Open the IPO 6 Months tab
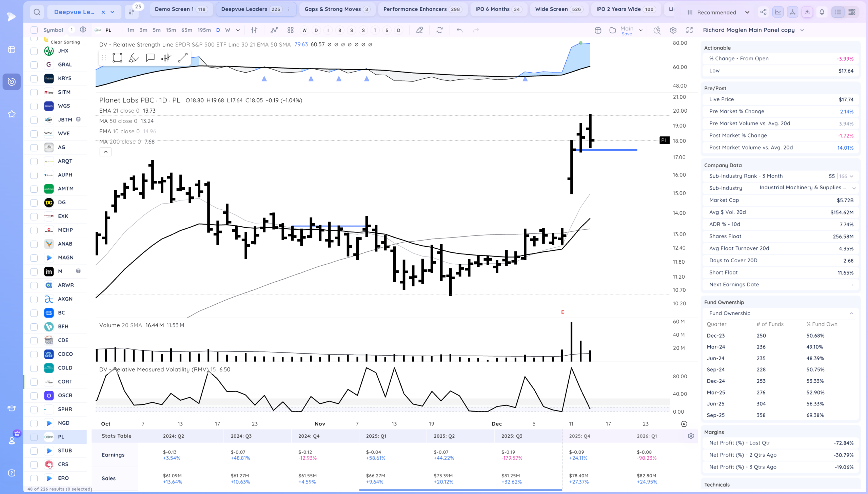Viewport: 868px width, 494px height. point(497,9)
